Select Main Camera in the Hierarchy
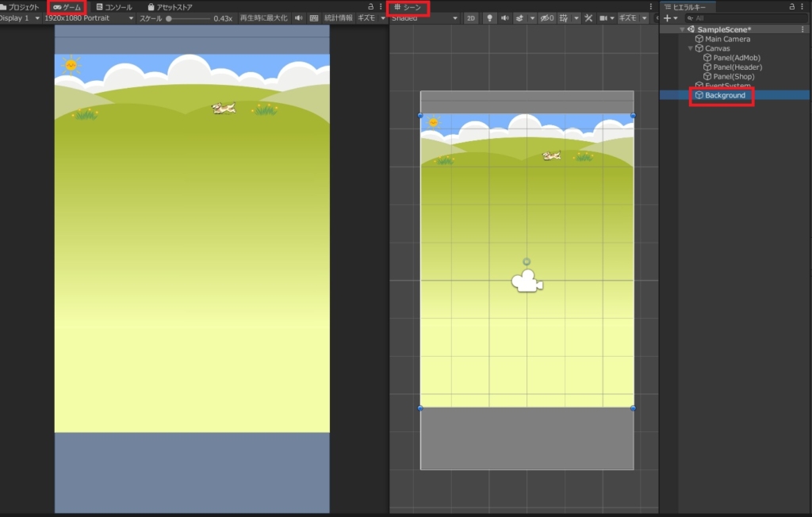This screenshot has width=812, height=517. point(727,39)
